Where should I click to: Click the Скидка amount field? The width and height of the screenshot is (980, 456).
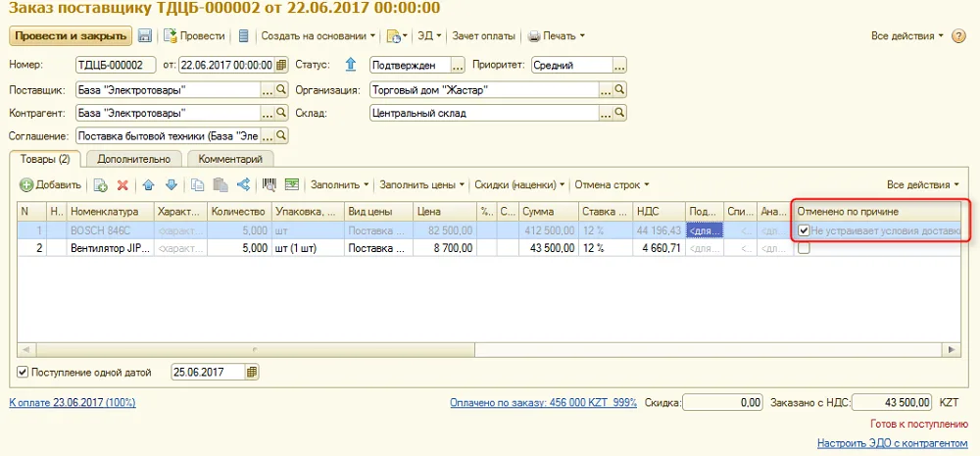(723, 403)
